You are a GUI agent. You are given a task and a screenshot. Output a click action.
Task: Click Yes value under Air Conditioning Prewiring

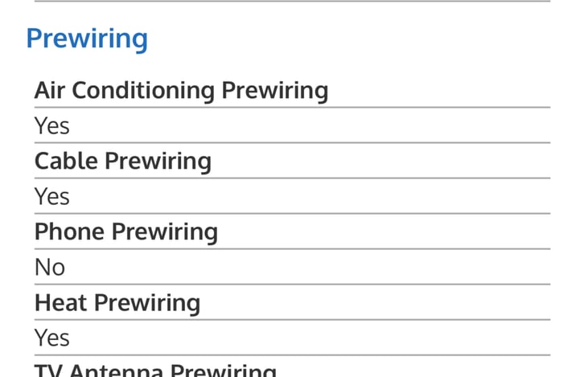coord(51,125)
